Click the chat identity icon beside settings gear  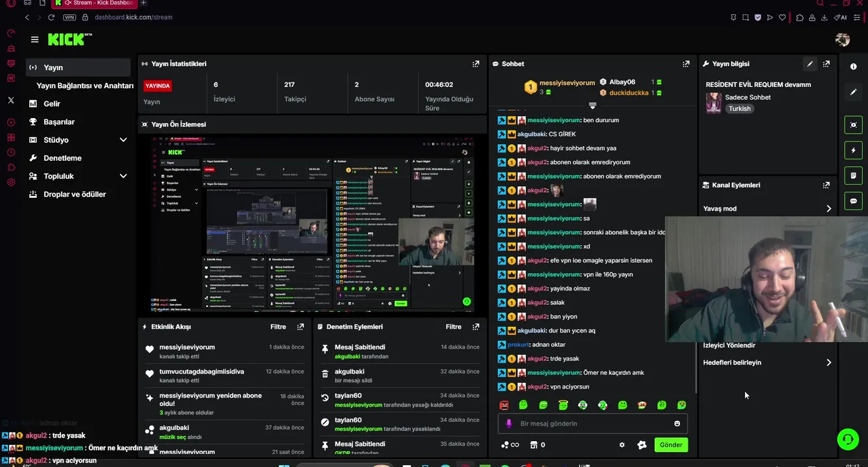pos(642,445)
